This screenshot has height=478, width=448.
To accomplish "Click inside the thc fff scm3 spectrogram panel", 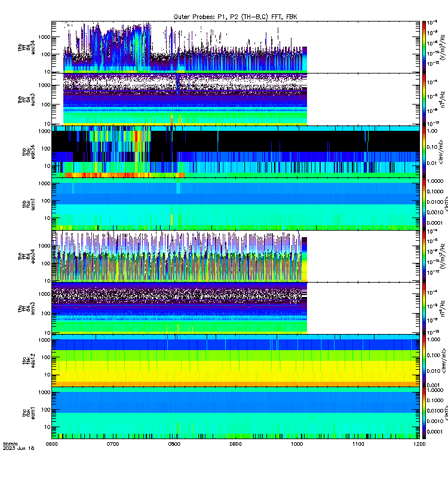I will pyautogui.click(x=235, y=308).
